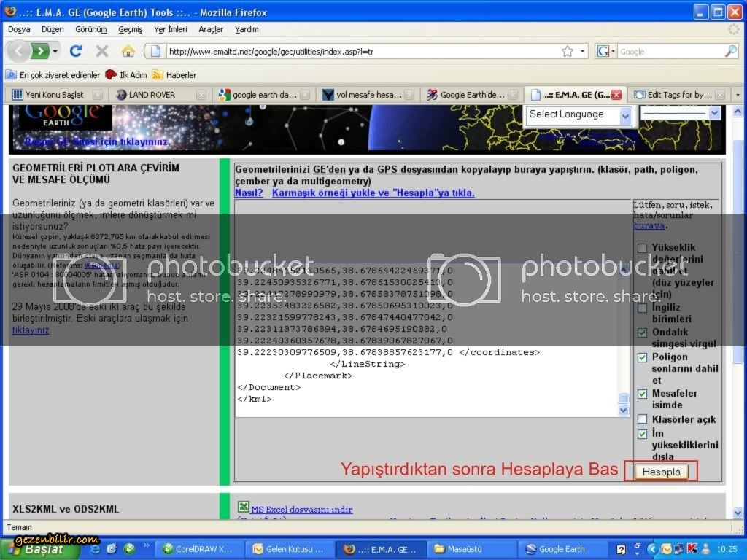Open the address bar history dropdown arrow
The image size is (747, 560).
(x=583, y=52)
